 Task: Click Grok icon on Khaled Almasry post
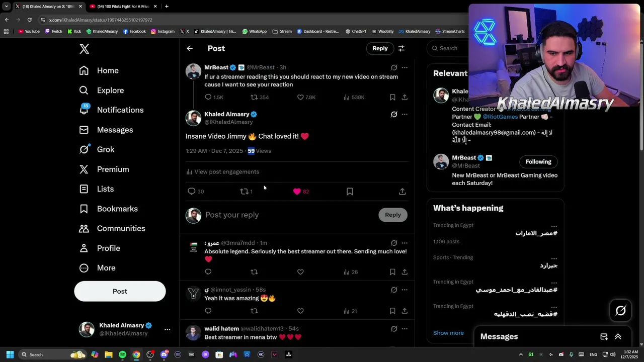click(x=394, y=114)
